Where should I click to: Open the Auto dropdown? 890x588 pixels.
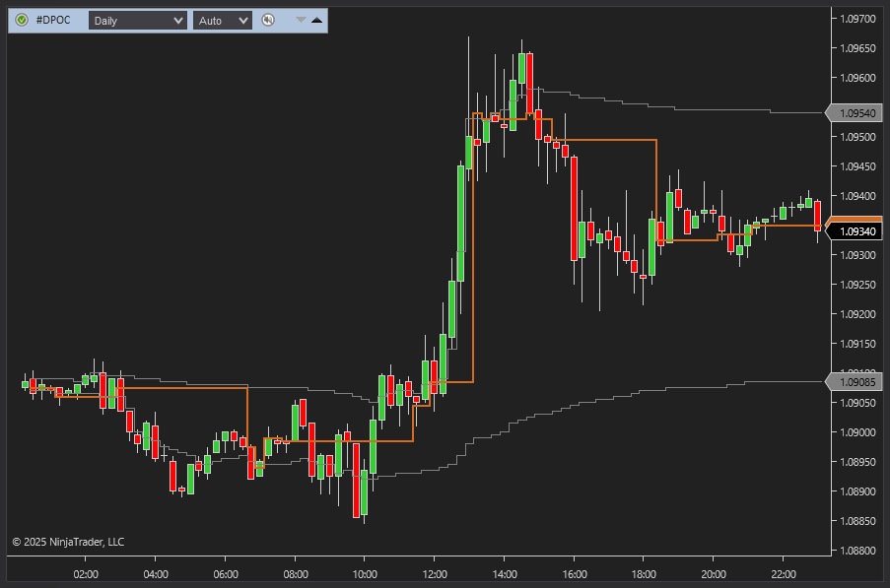coord(222,20)
